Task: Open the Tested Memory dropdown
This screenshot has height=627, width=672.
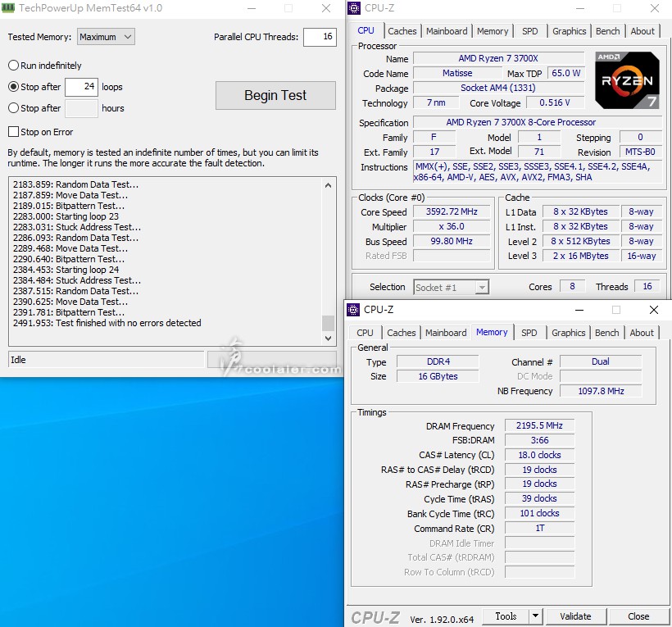Action: [x=106, y=37]
